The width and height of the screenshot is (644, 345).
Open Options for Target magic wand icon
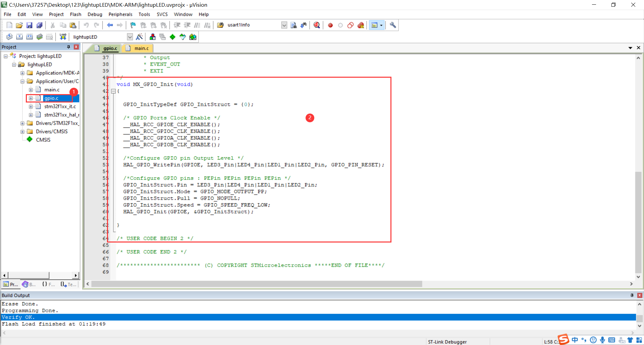click(140, 37)
